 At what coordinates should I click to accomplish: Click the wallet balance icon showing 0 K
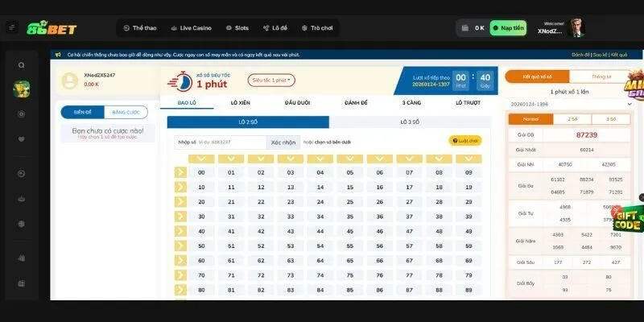pyautogui.click(x=465, y=27)
